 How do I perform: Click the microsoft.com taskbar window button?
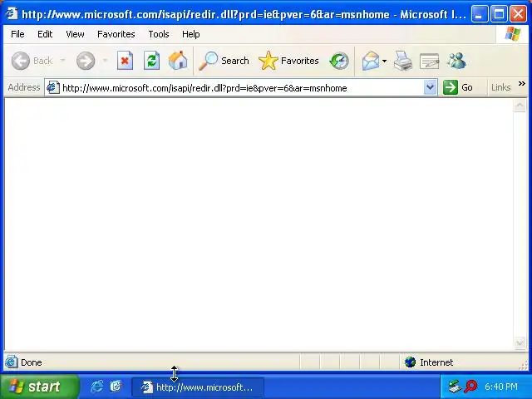pos(198,387)
